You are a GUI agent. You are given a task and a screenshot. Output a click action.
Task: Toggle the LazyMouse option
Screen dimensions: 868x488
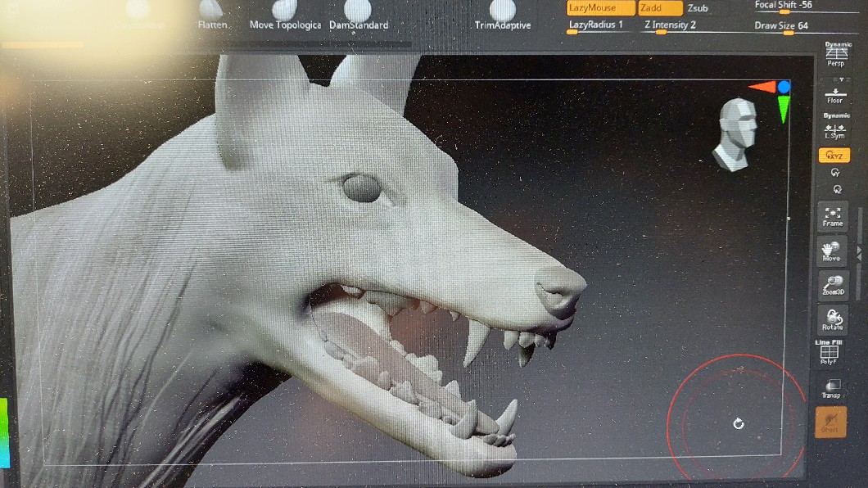pyautogui.click(x=601, y=8)
